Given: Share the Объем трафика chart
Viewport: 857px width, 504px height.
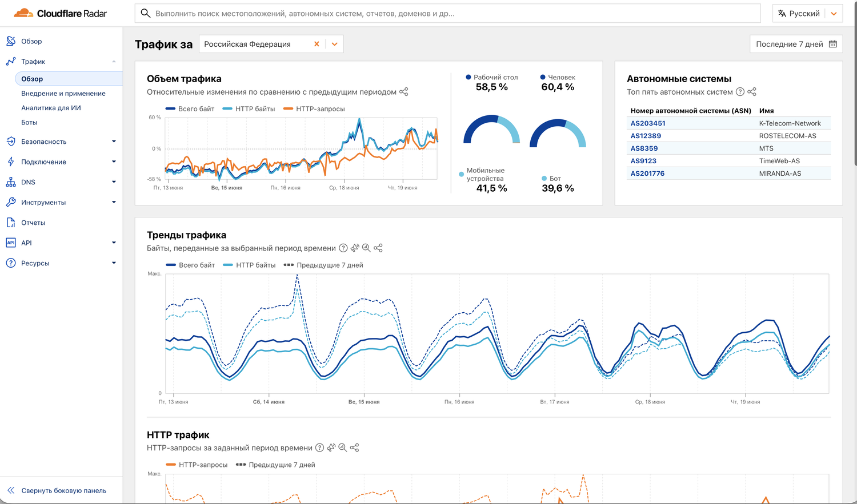Looking at the screenshot, I should (404, 92).
